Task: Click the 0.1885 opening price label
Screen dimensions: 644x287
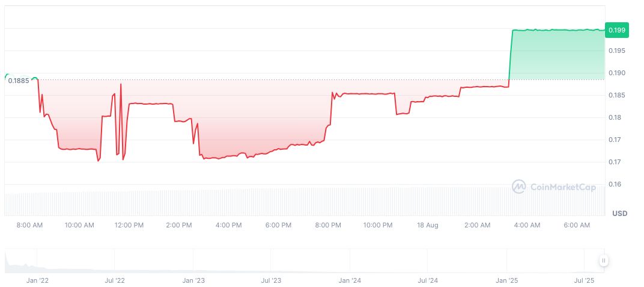Action: 19,80
